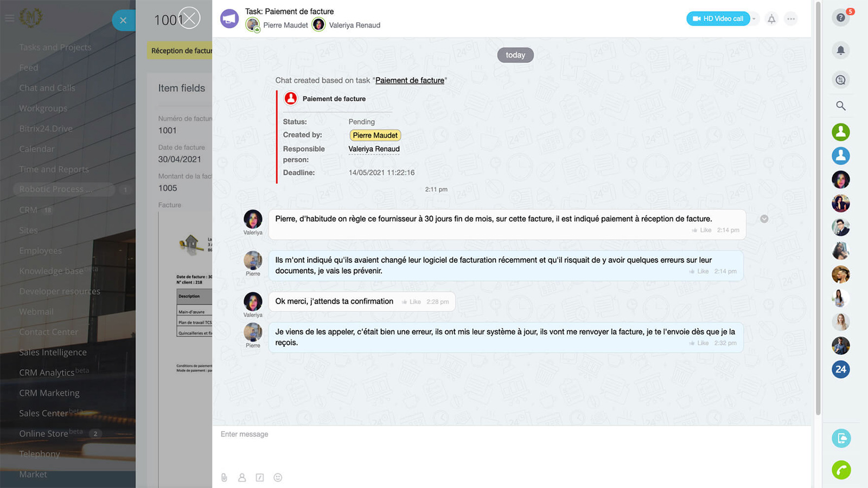Open the search magnifier in right sidebar
The image size is (868, 488).
pos(840,106)
